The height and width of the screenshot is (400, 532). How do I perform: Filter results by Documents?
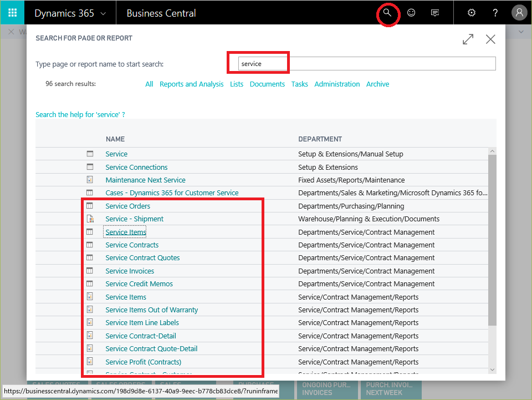(x=267, y=84)
